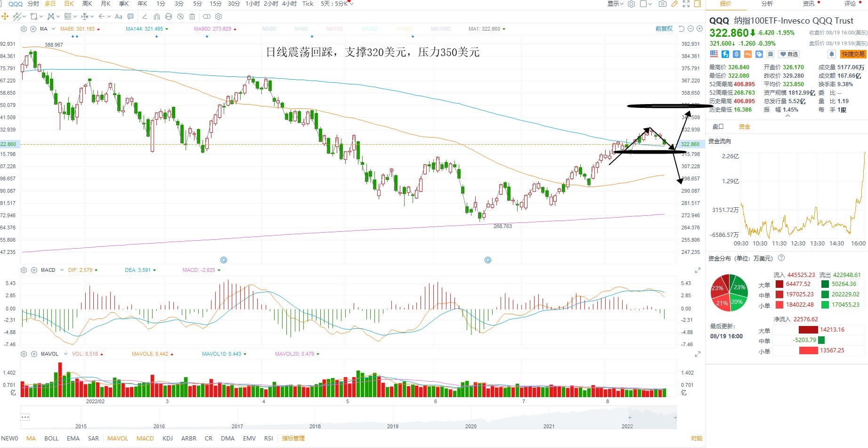Expand the MACD indicator chevron
Screen dimensions: 868x448
click(x=62, y=270)
